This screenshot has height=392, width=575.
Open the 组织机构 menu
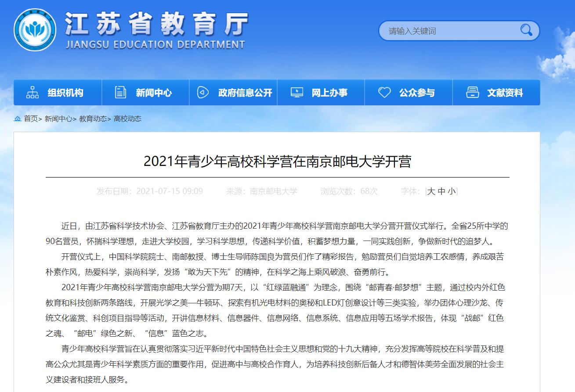[x=65, y=93]
